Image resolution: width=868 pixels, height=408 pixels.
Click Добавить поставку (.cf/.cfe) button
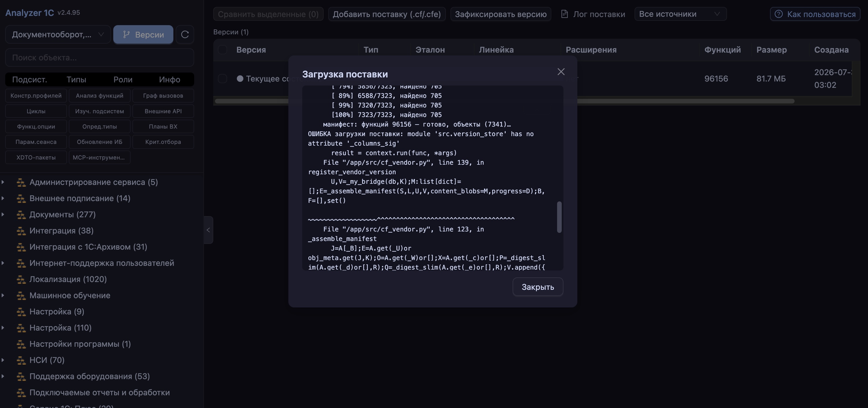[x=387, y=14]
